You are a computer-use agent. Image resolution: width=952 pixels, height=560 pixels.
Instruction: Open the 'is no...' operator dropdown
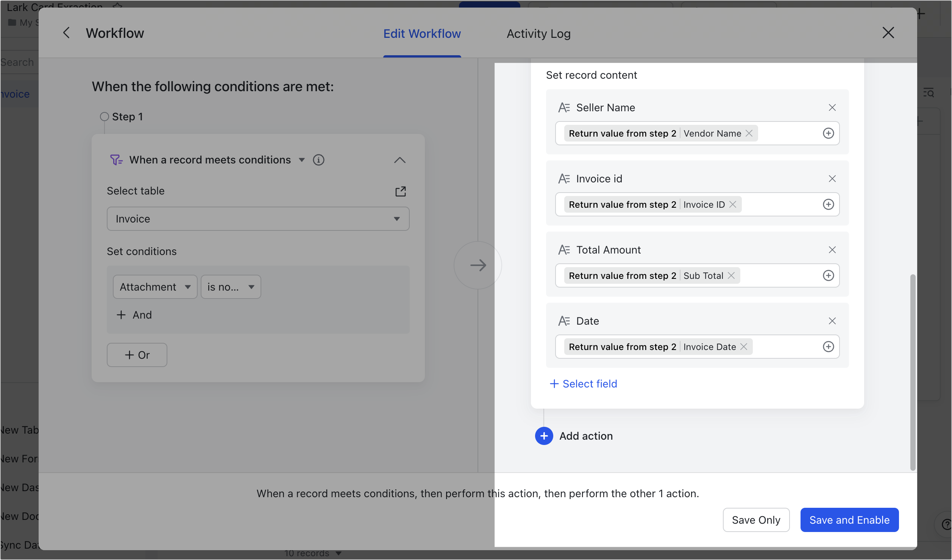click(231, 287)
